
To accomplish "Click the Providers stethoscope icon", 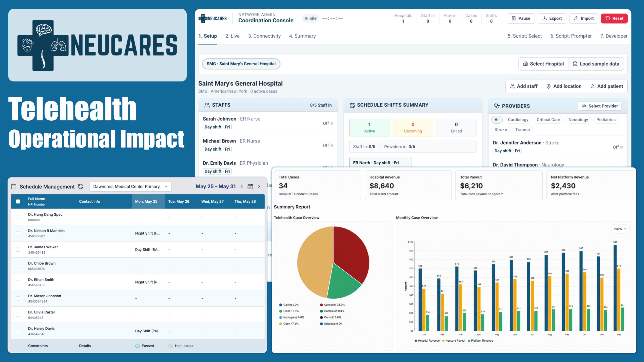I will click(497, 106).
